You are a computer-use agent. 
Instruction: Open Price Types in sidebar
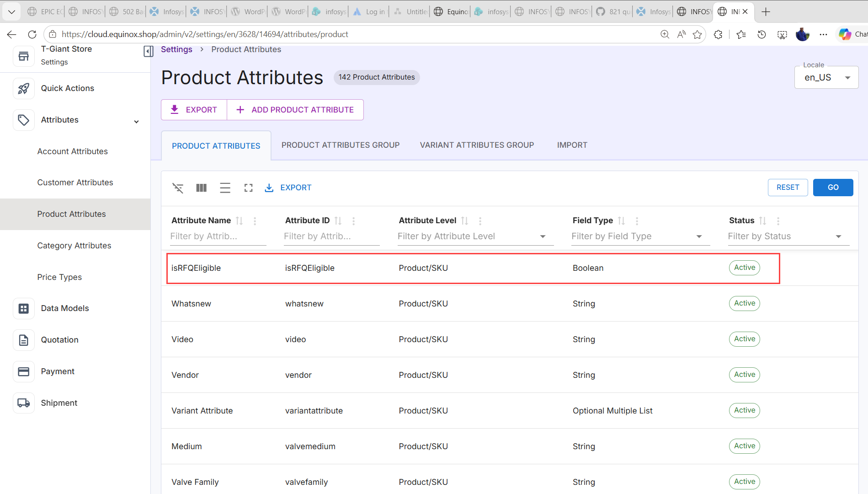click(59, 277)
